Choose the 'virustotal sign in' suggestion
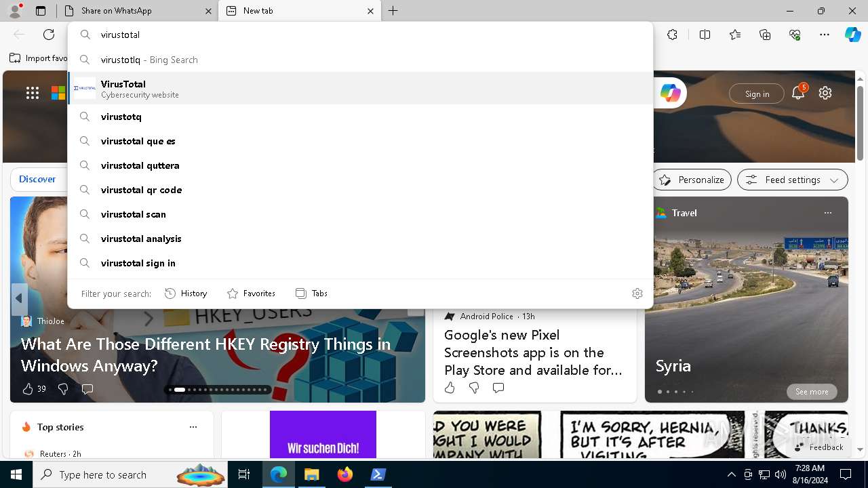 [x=360, y=263]
